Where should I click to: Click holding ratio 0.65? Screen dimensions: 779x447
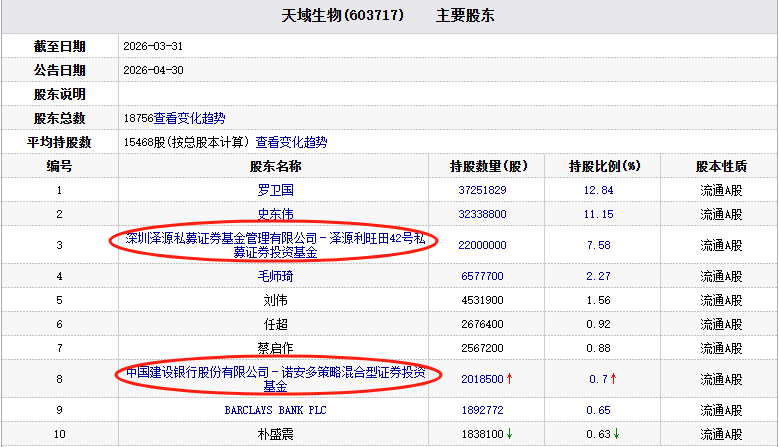tap(598, 410)
